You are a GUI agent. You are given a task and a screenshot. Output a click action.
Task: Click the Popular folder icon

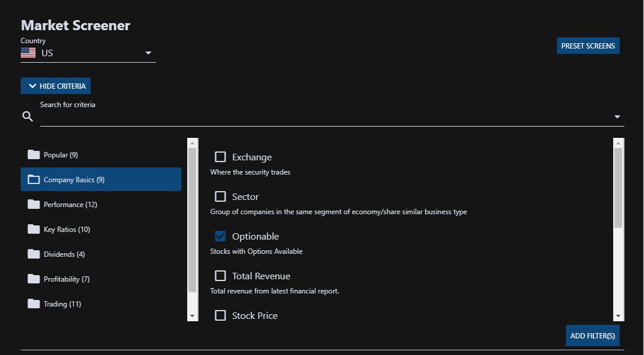click(34, 154)
